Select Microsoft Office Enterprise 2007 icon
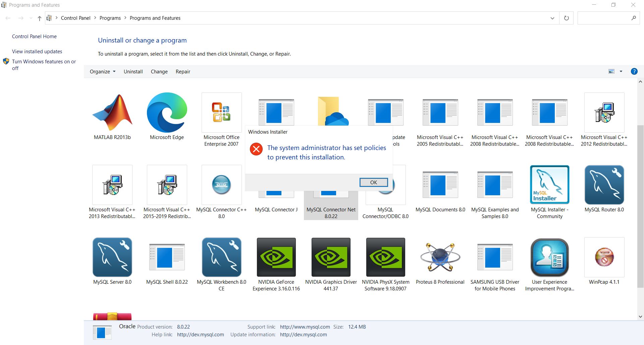 tap(222, 113)
